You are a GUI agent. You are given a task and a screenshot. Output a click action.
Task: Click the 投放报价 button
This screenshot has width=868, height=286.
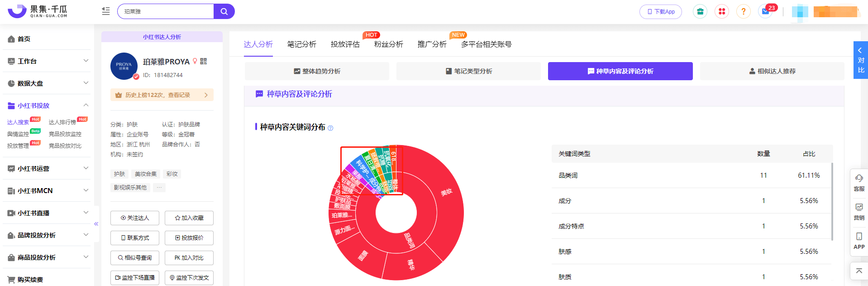click(x=189, y=238)
